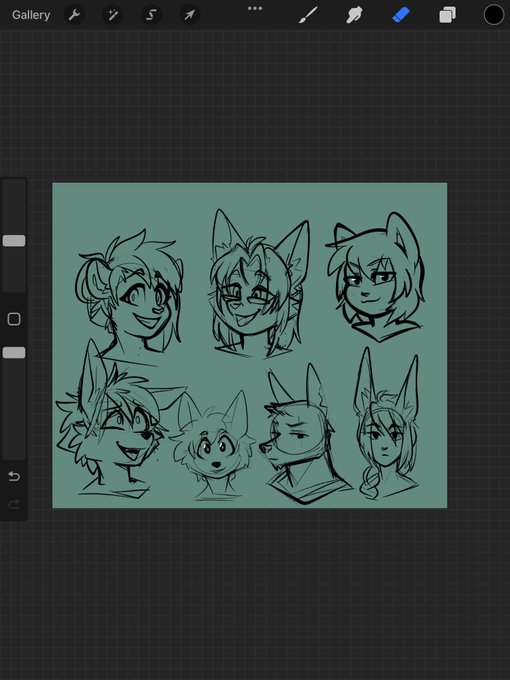
Task: Open the Adjustments magic wand menu
Action: click(x=113, y=16)
